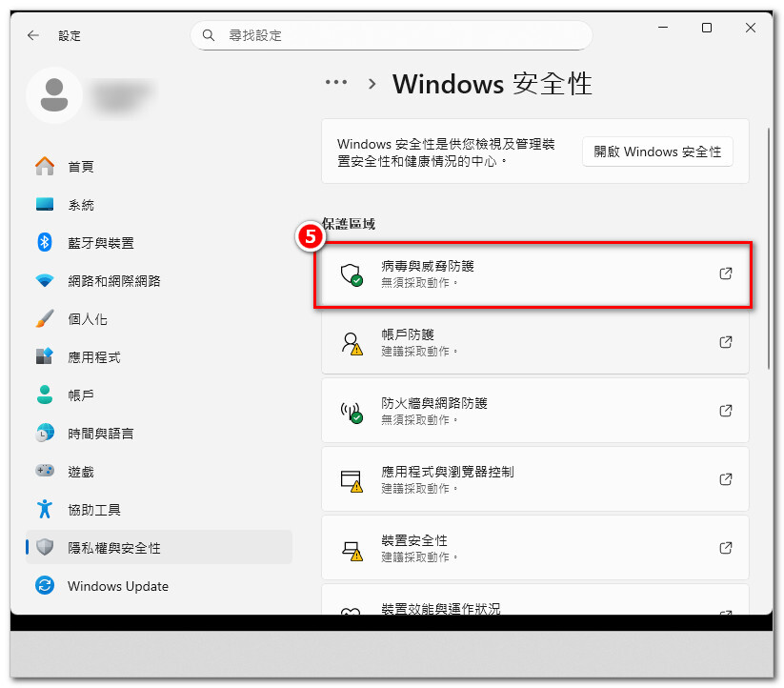This screenshot has width=784, height=688.
Task: Click the 個人化 paintbrush icon
Action: coord(45,319)
